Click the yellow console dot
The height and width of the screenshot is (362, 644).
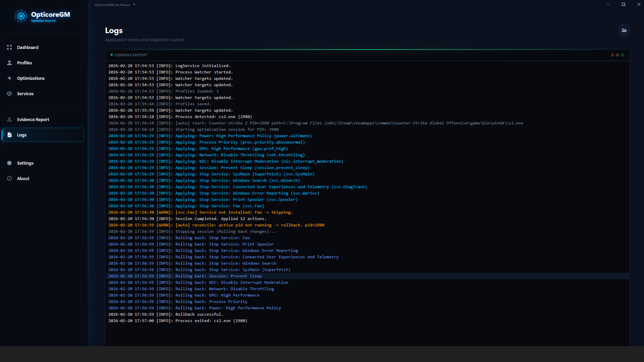pos(618,55)
